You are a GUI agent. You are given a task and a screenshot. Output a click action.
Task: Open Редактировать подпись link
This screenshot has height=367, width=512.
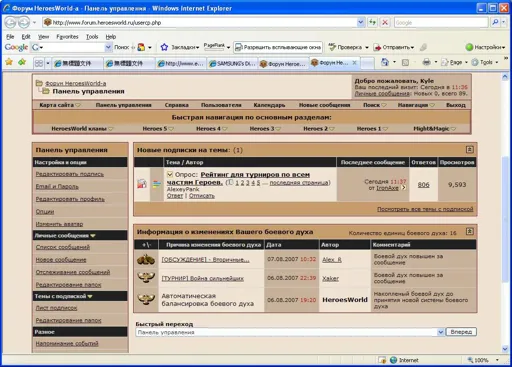(x=70, y=174)
